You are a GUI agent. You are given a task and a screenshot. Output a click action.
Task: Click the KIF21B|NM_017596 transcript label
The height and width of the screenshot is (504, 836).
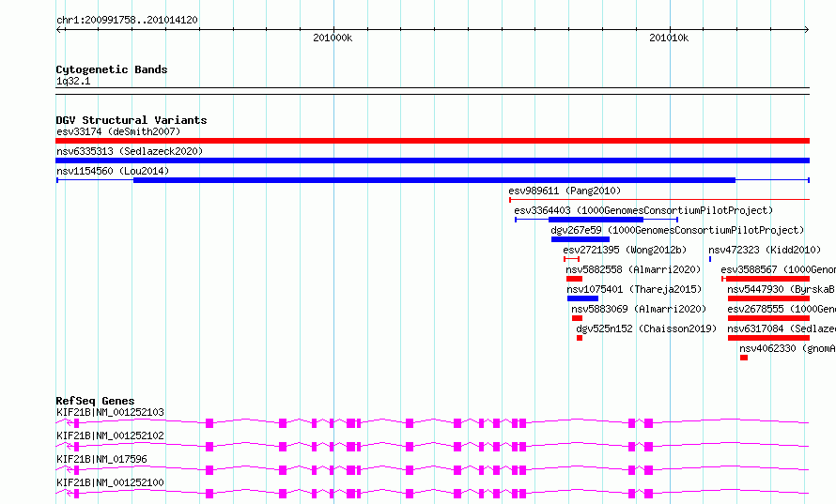[x=101, y=459]
